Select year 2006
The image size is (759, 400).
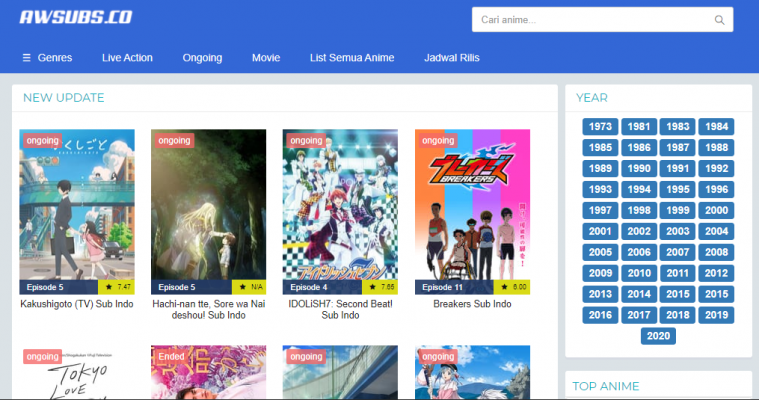click(x=639, y=252)
